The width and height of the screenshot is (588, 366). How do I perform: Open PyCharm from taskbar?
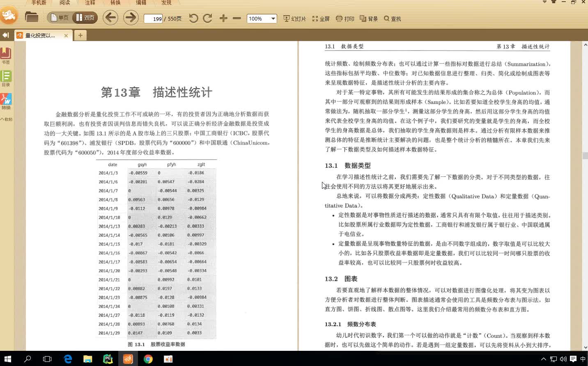click(x=108, y=359)
